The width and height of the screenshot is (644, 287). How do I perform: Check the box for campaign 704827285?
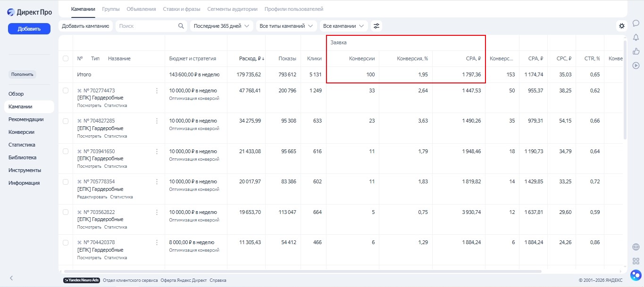[66, 121]
